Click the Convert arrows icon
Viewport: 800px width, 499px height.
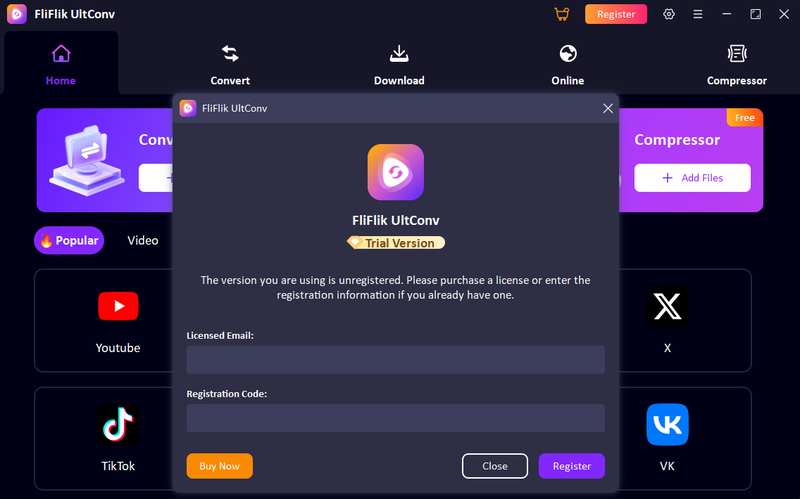point(230,53)
